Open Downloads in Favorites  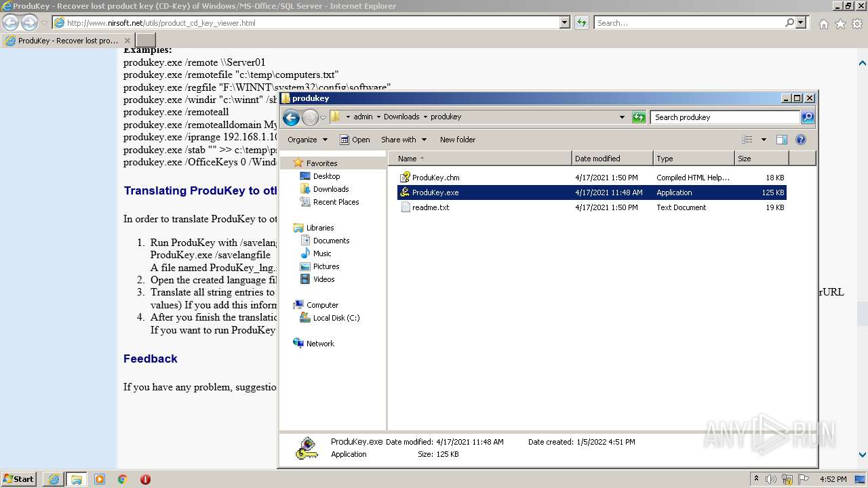[330, 189]
